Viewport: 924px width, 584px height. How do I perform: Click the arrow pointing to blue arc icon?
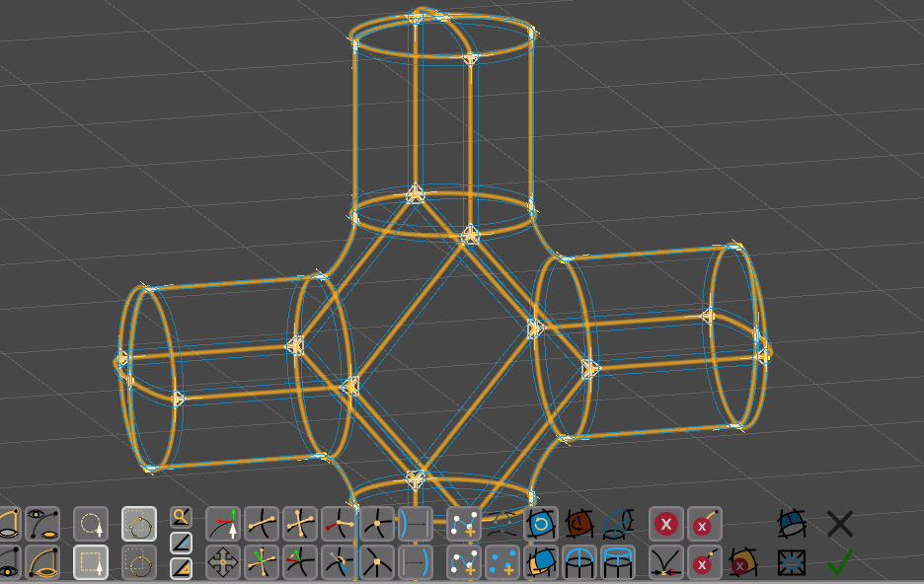[416, 562]
